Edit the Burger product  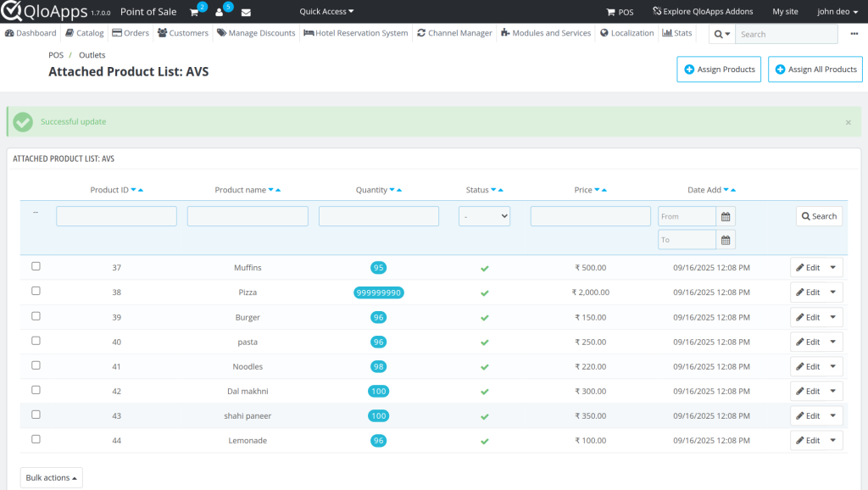tap(808, 317)
